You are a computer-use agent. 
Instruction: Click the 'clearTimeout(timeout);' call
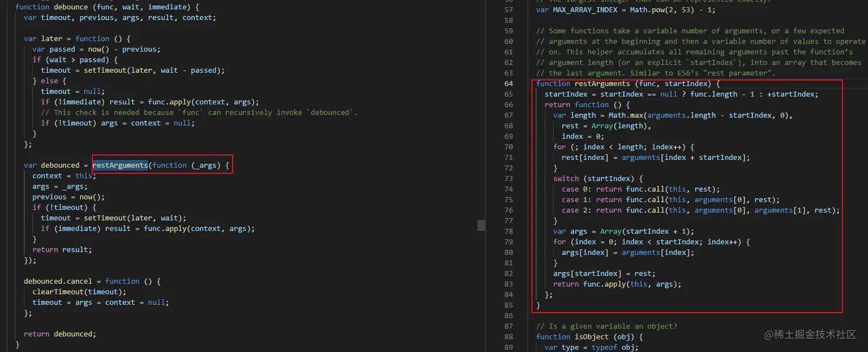coord(79,292)
